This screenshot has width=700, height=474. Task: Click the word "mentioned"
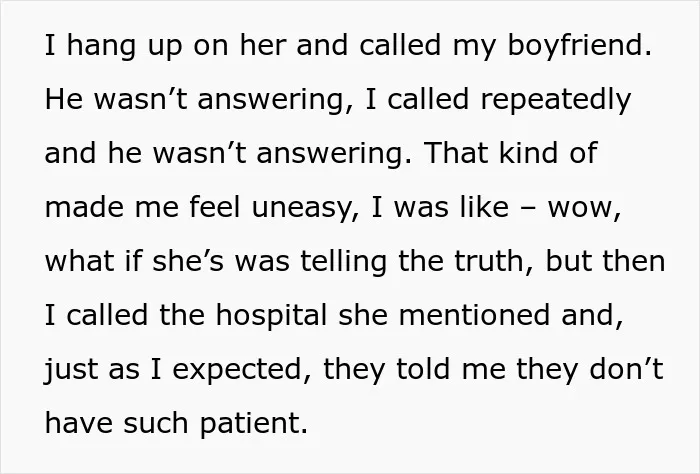[x=474, y=316]
